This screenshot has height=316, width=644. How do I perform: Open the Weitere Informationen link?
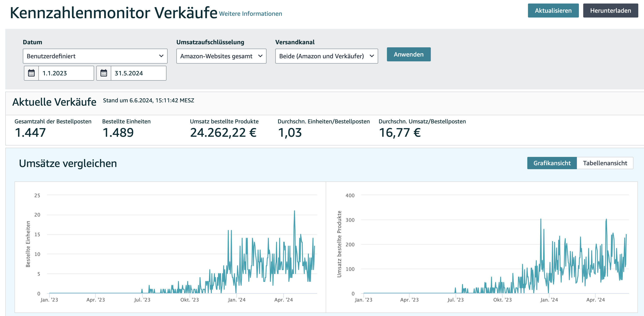(250, 14)
